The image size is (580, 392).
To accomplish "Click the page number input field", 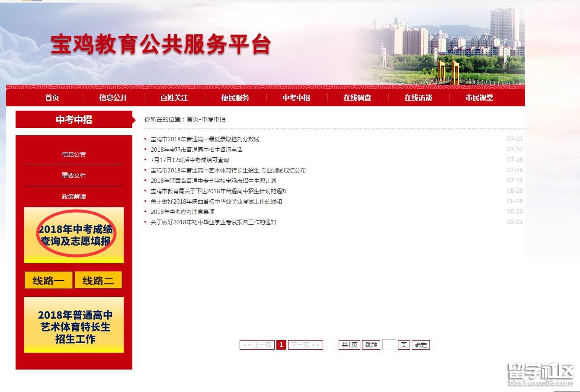I will point(389,345).
